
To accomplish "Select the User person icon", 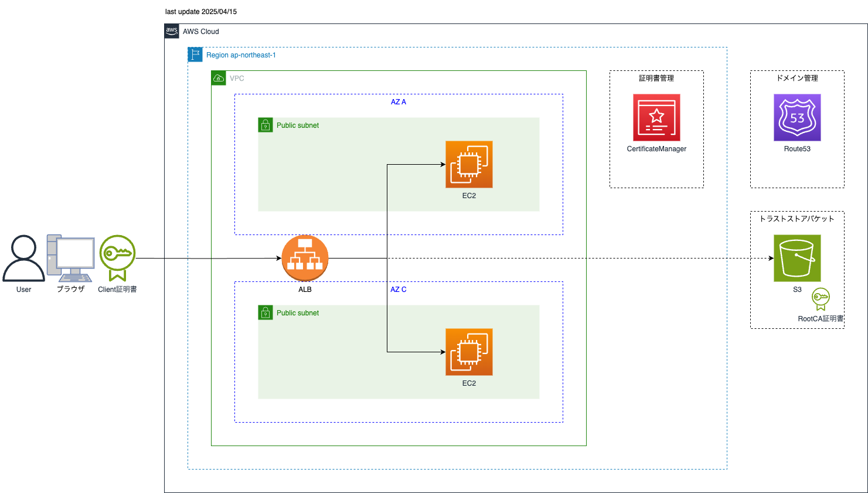I will (23, 258).
